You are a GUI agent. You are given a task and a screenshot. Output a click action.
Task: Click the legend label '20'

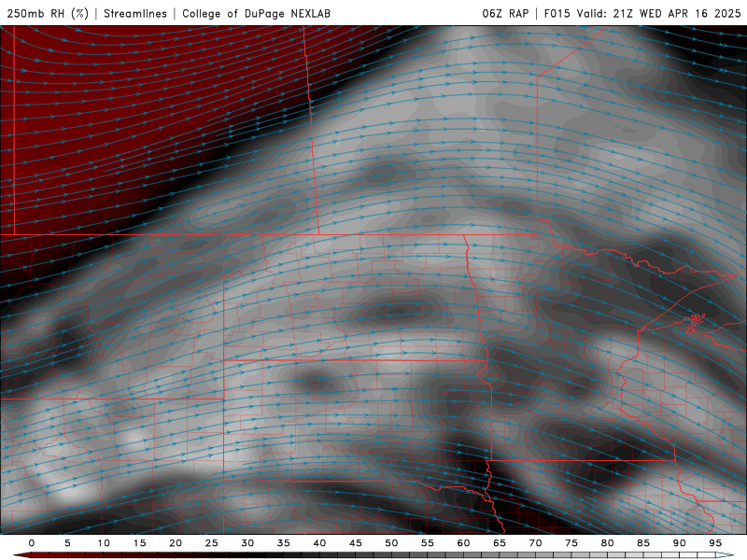176,543
